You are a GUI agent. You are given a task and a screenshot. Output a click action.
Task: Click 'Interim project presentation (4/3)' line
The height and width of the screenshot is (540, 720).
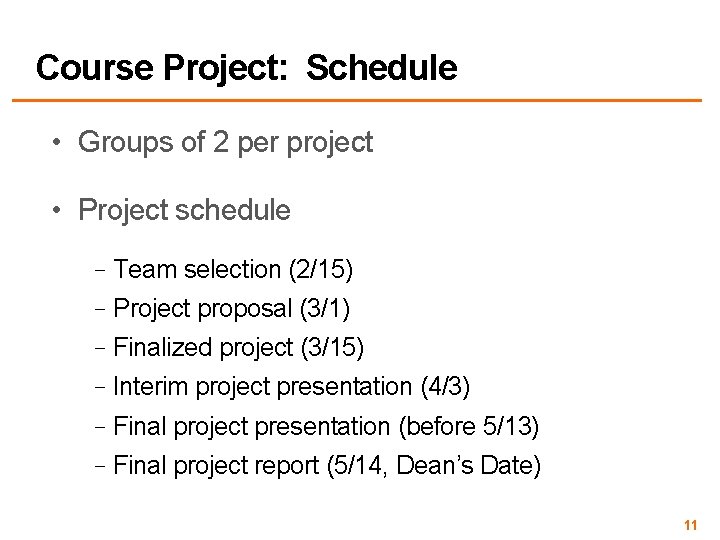[291, 387]
